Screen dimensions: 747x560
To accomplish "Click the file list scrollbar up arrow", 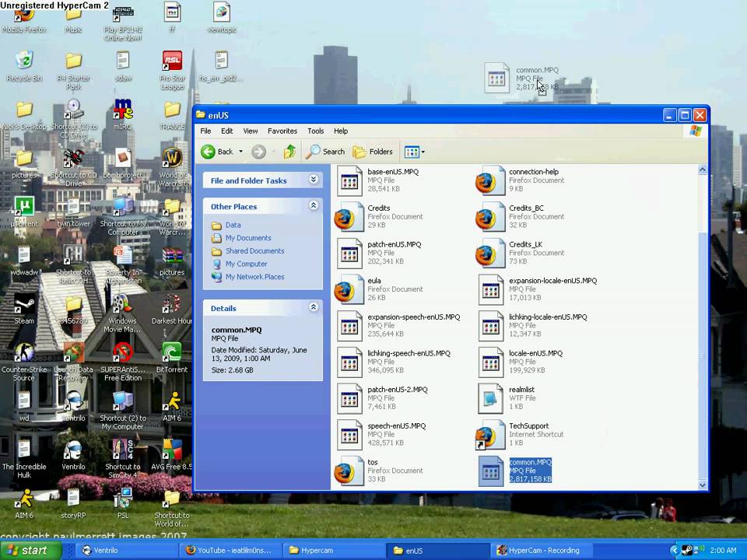I will coord(702,170).
